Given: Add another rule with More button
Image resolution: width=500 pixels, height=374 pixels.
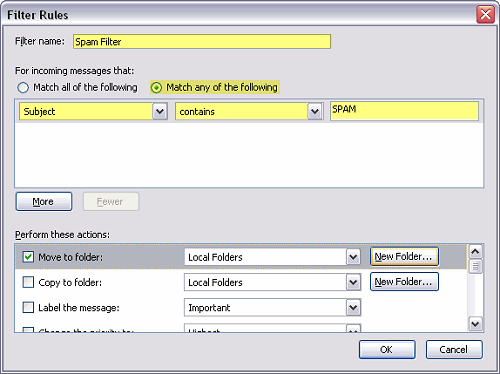Looking at the screenshot, I should click(x=44, y=202).
